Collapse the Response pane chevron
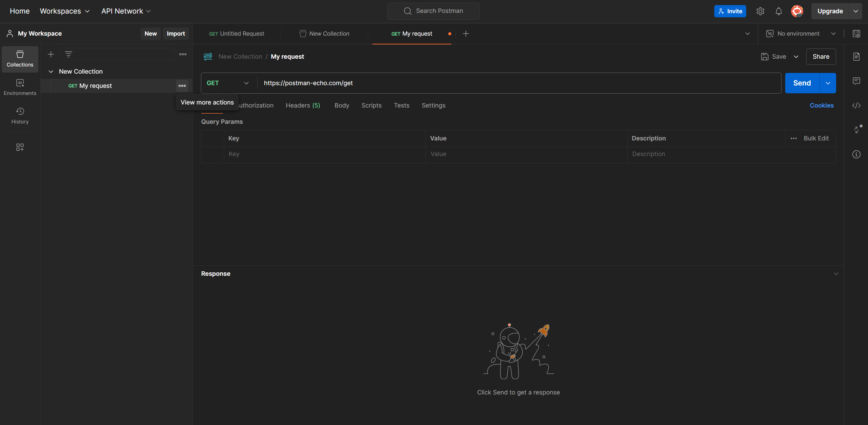 click(x=835, y=274)
